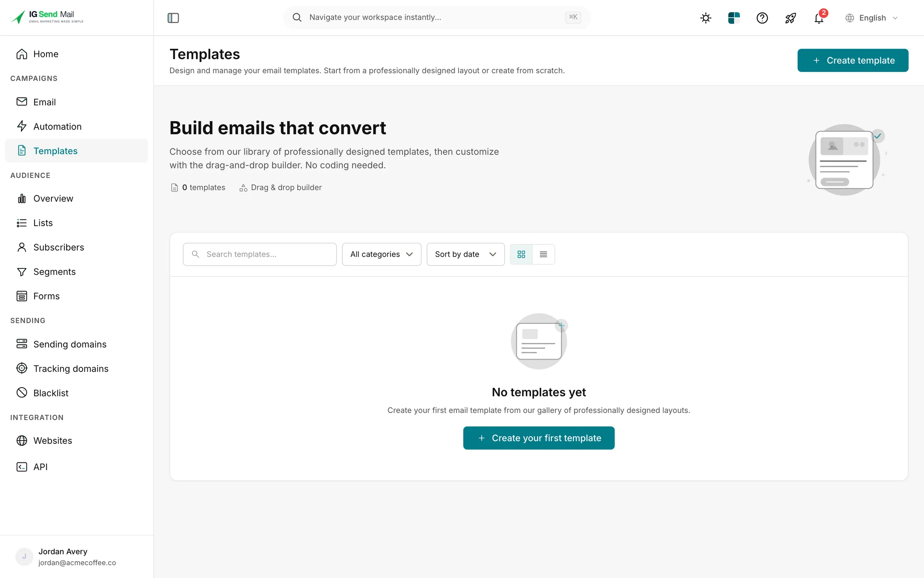This screenshot has width=924, height=578.
Task: Open the audience Overview page
Action: click(x=76, y=198)
